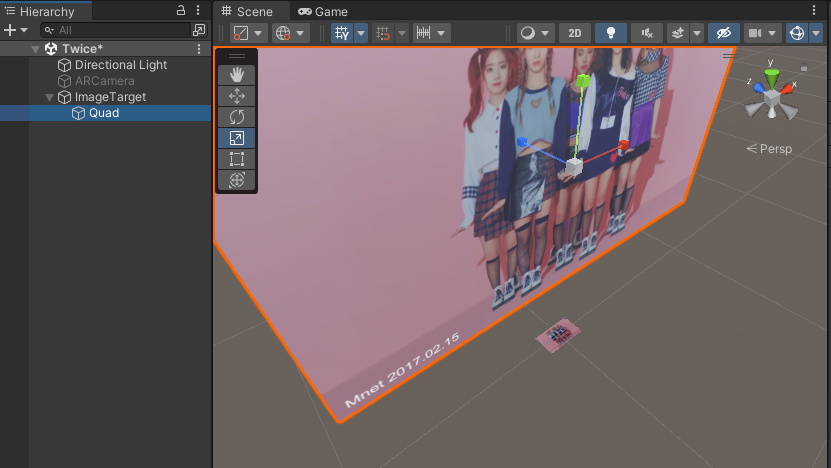
Task: Select the combined Transform tool
Action: click(236, 180)
